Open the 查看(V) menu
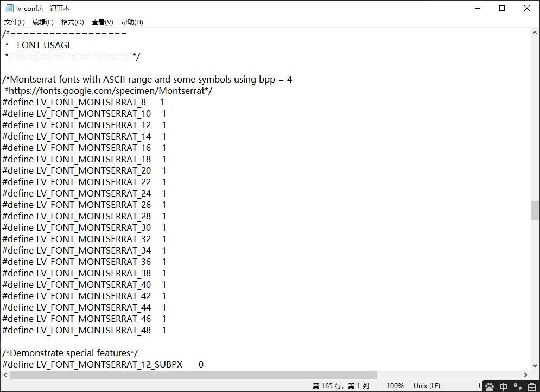Viewport: 540px width, 392px height. point(101,22)
